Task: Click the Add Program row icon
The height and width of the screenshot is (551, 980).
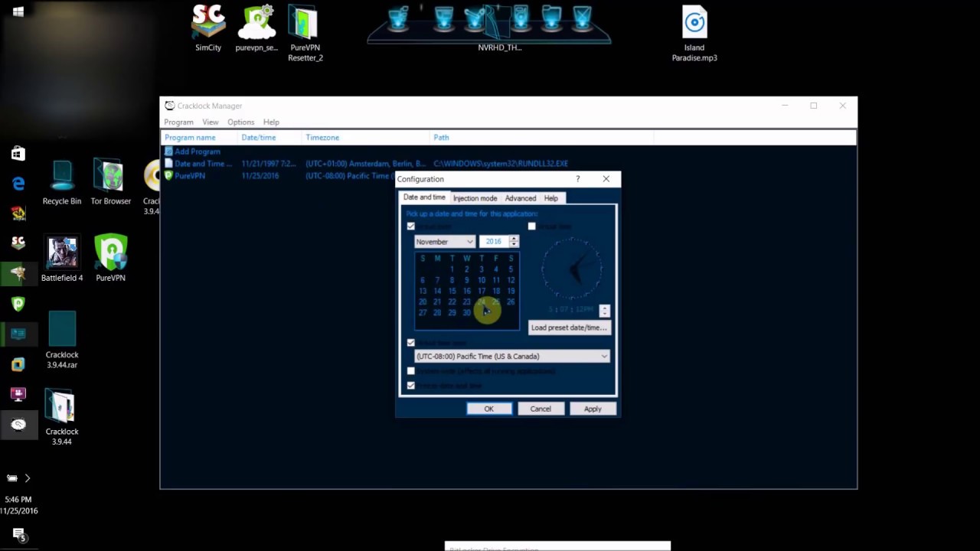Action: 168,152
